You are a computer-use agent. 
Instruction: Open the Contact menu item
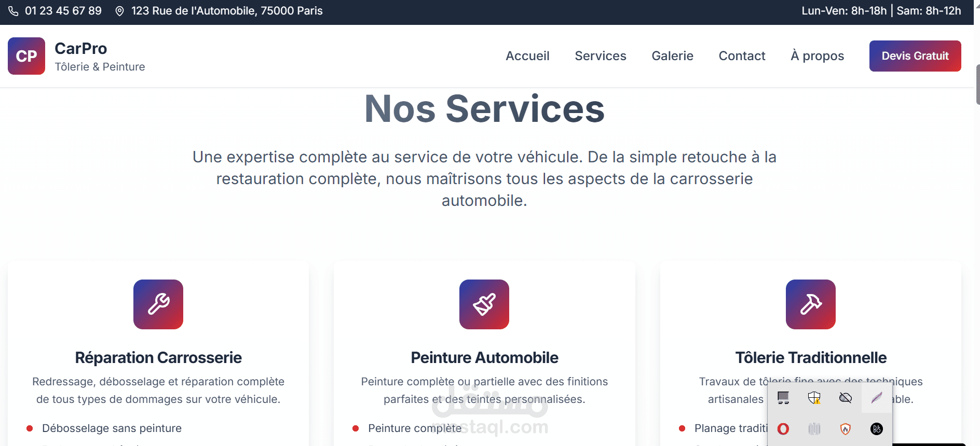742,56
